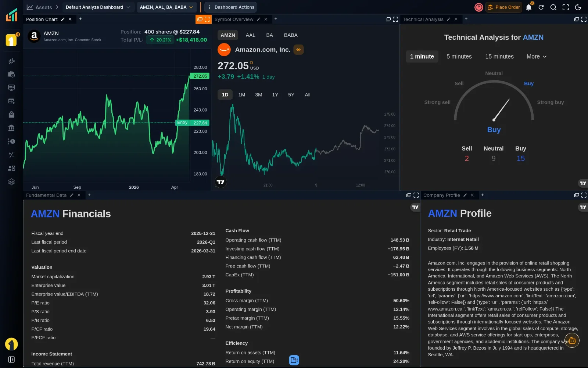Open the monitor news sidebar icon
Image resolution: width=588 pixels, height=368 pixels.
11,88
